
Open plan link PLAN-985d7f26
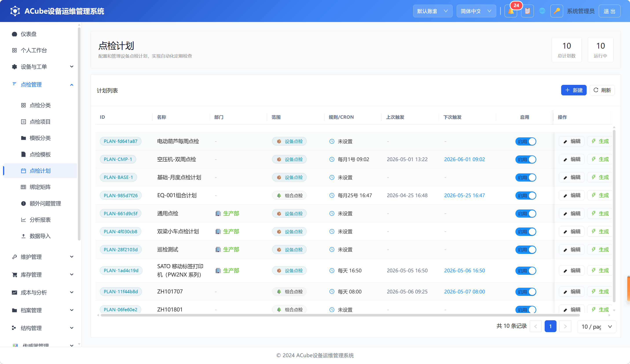(x=121, y=195)
